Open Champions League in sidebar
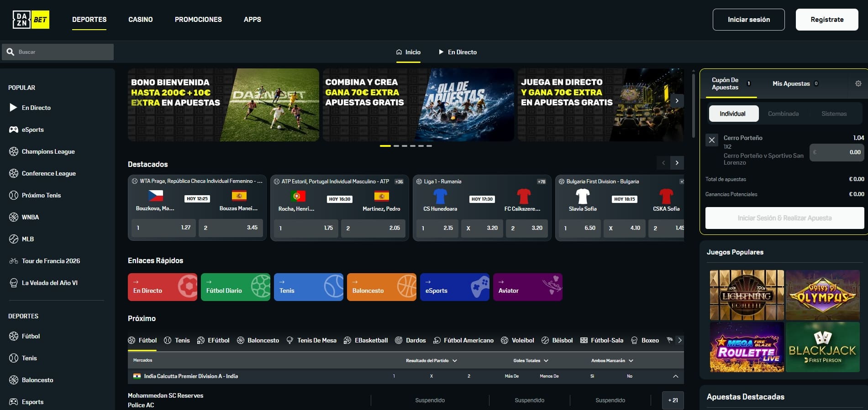The image size is (868, 410). (48, 151)
